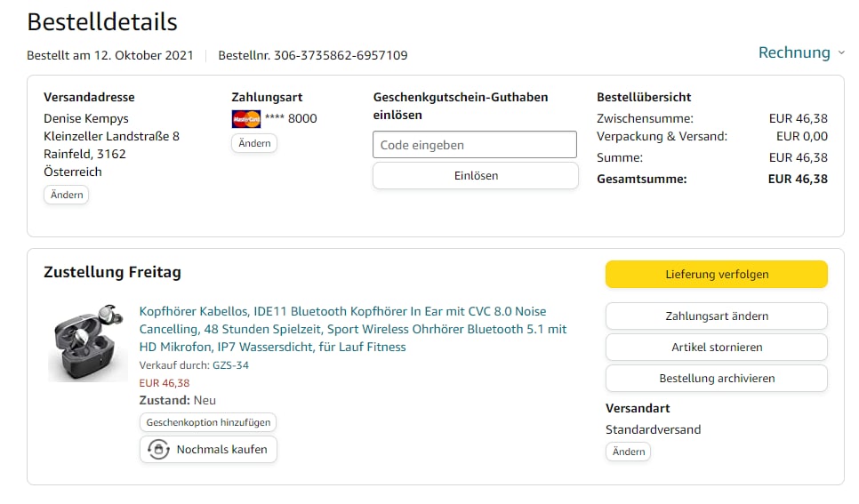The height and width of the screenshot is (504, 859).
Task: Click the Gesamtsumme total amount
Action: tap(798, 179)
